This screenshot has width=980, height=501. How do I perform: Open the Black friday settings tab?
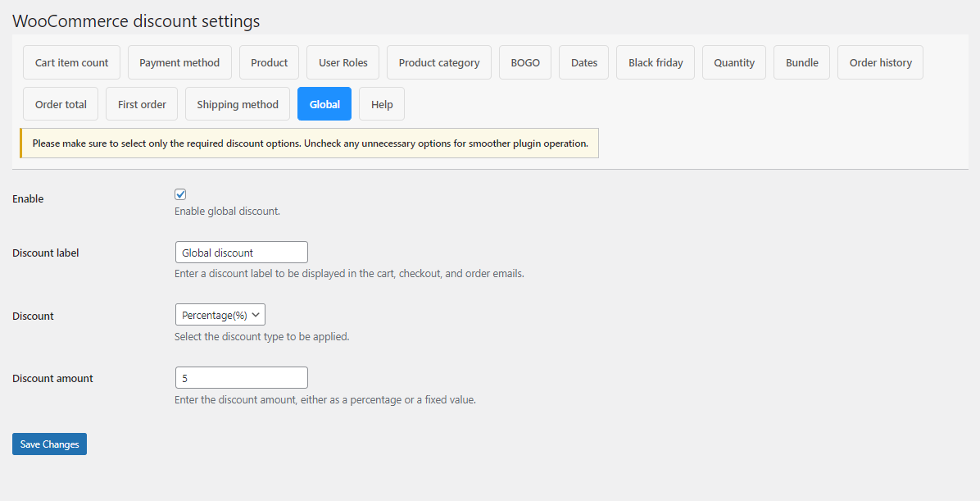click(655, 61)
